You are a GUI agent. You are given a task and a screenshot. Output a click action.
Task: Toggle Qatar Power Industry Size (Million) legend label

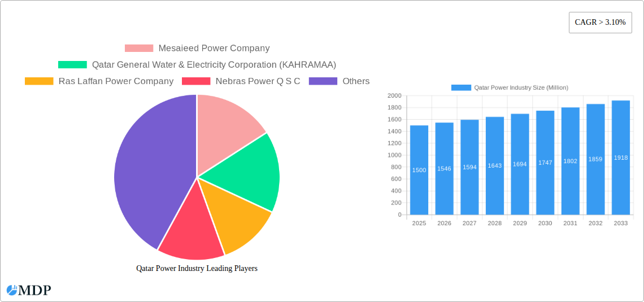521,88
